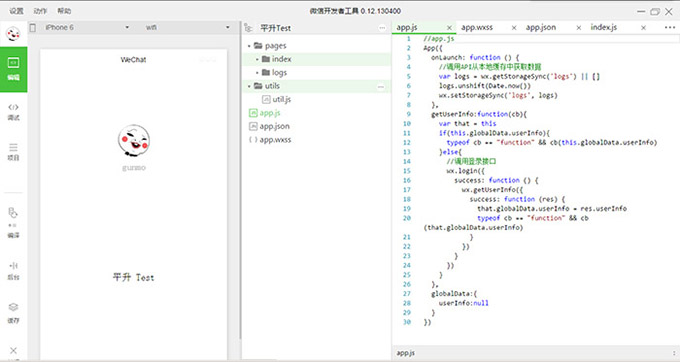
Task: Close the app.json tab
Action: (579, 28)
